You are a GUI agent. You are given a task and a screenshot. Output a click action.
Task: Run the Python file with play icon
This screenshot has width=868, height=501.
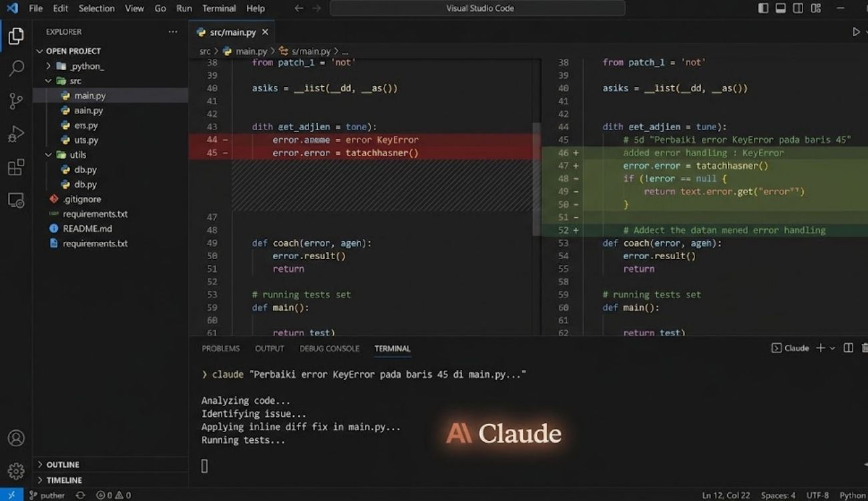(856, 32)
